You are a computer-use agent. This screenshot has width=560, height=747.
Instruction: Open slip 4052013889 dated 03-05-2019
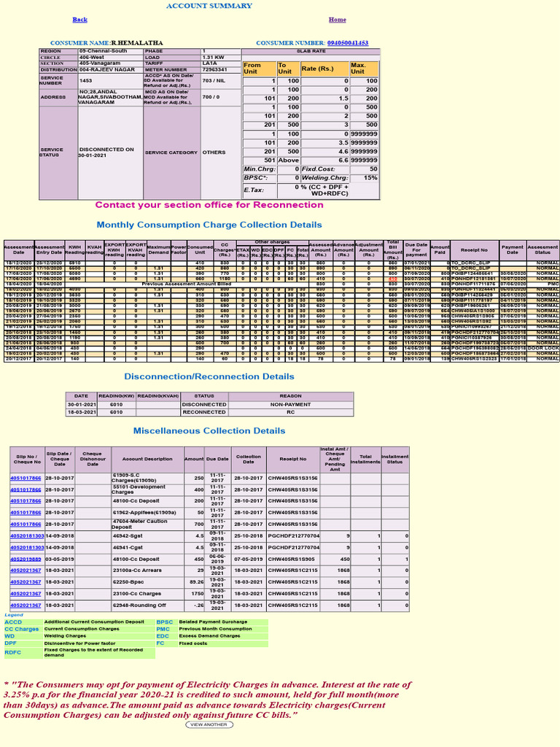tap(26, 560)
